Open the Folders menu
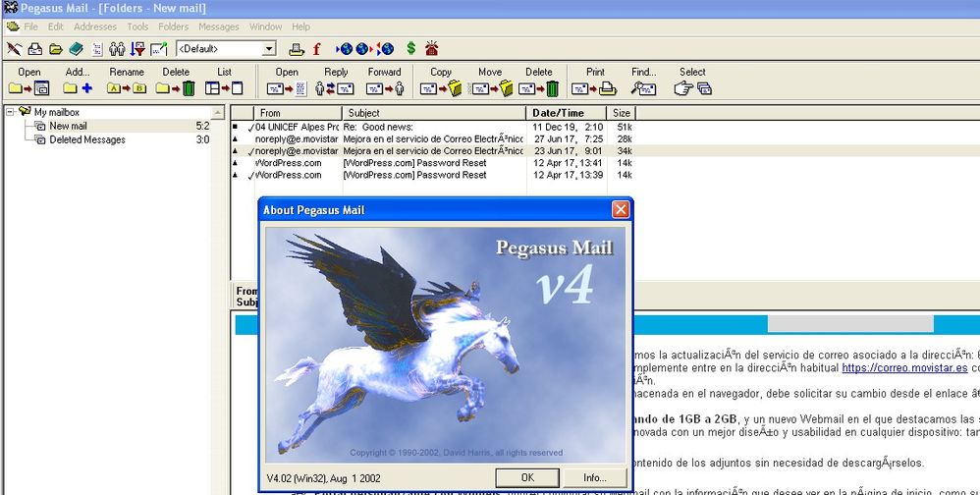Image resolution: width=980 pixels, height=495 pixels. pyautogui.click(x=173, y=27)
